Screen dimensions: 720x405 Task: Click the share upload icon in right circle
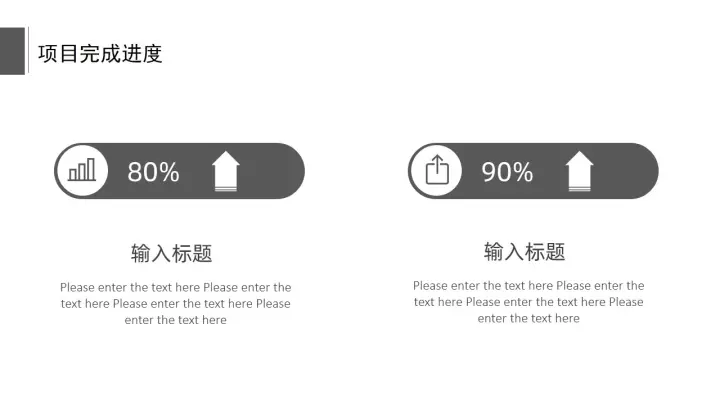pos(437,170)
